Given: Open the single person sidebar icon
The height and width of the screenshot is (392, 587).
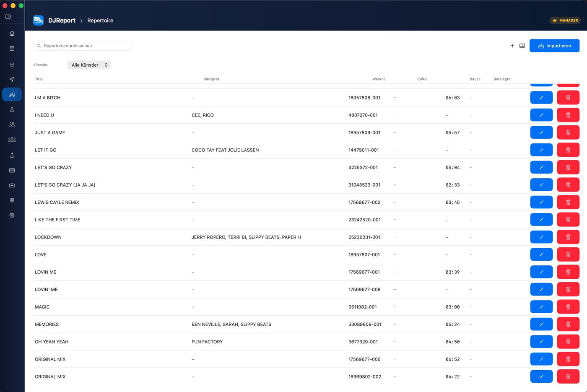Looking at the screenshot, I should [x=12, y=109].
